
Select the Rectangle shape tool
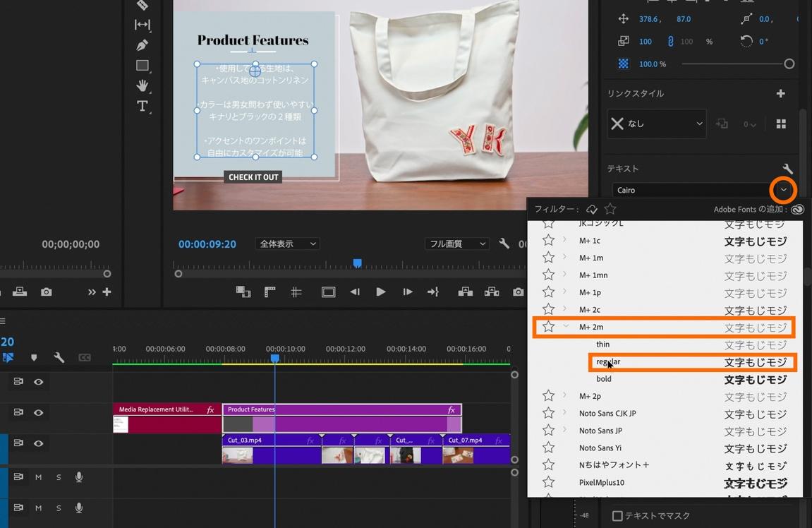(x=142, y=65)
